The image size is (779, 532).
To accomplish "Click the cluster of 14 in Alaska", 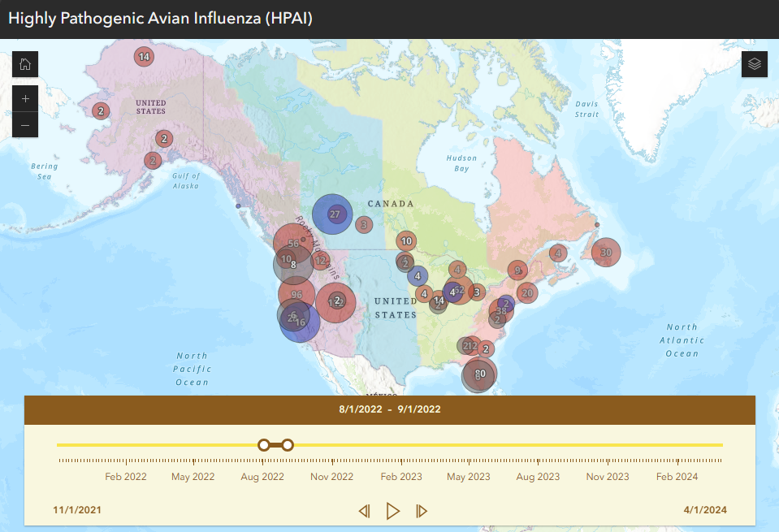I will (x=144, y=57).
